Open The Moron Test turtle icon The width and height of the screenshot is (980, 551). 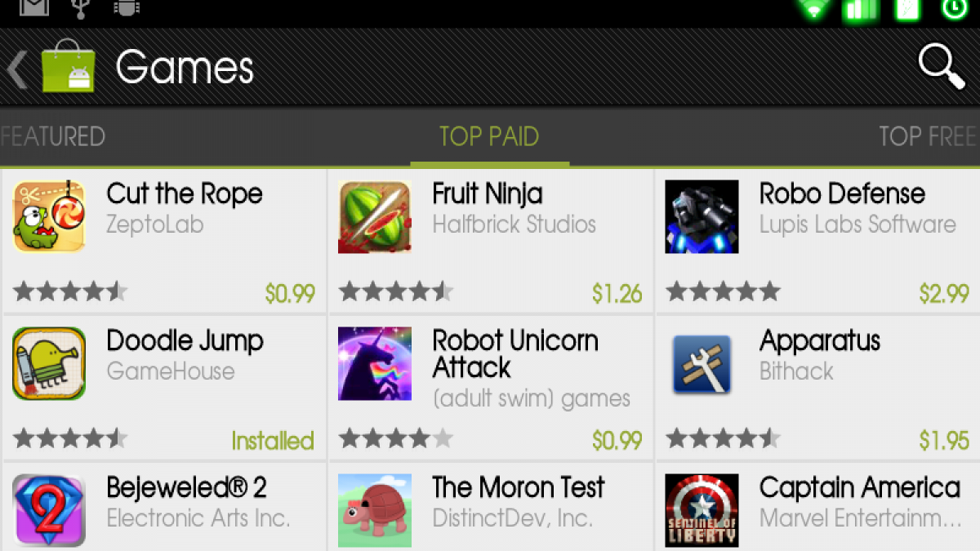375,511
